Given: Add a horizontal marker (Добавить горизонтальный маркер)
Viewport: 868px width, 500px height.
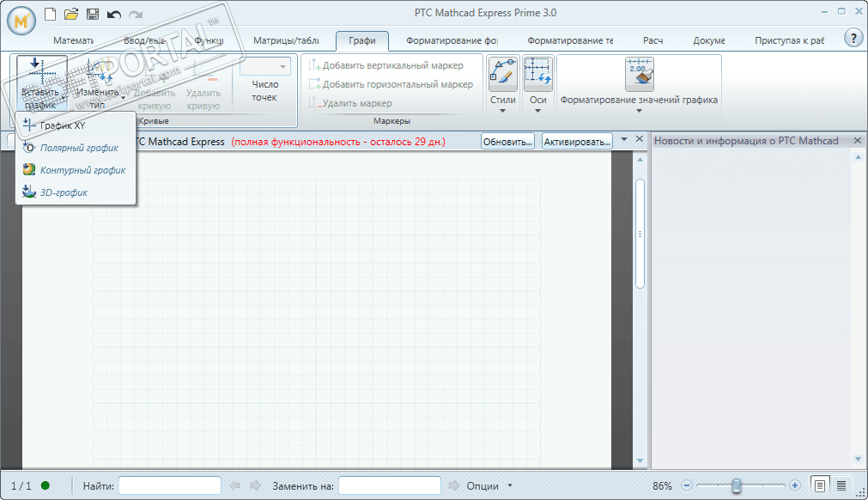Looking at the screenshot, I should [391, 84].
